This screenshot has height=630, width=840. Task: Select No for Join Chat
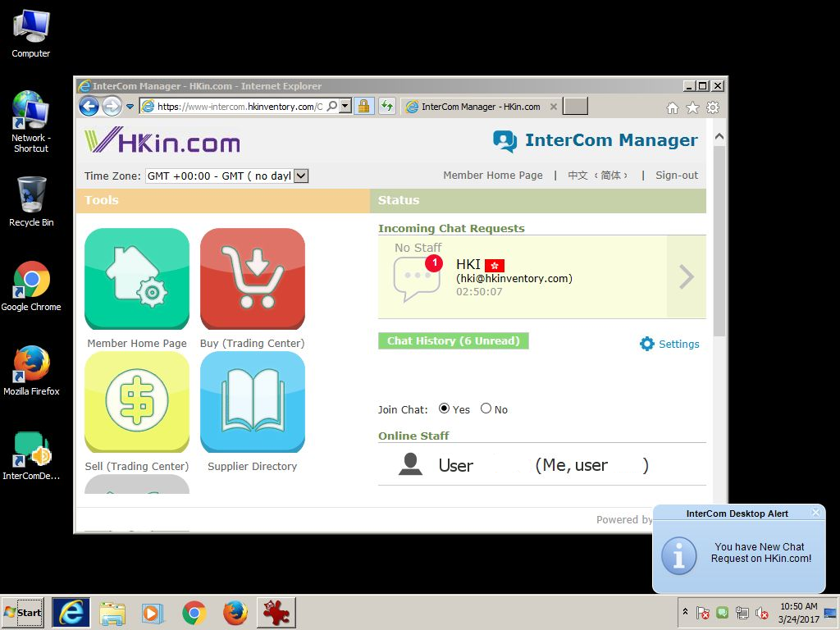click(486, 409)
